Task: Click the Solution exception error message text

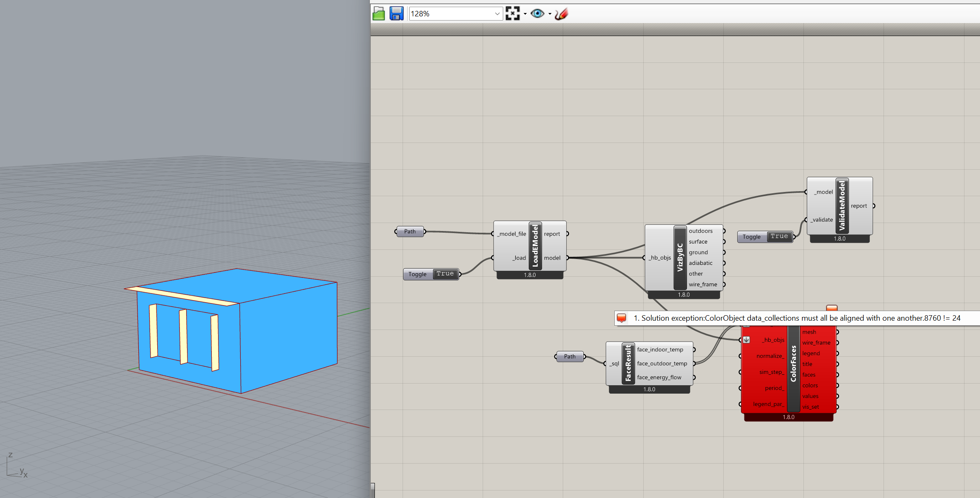Action: coord(797,318)
